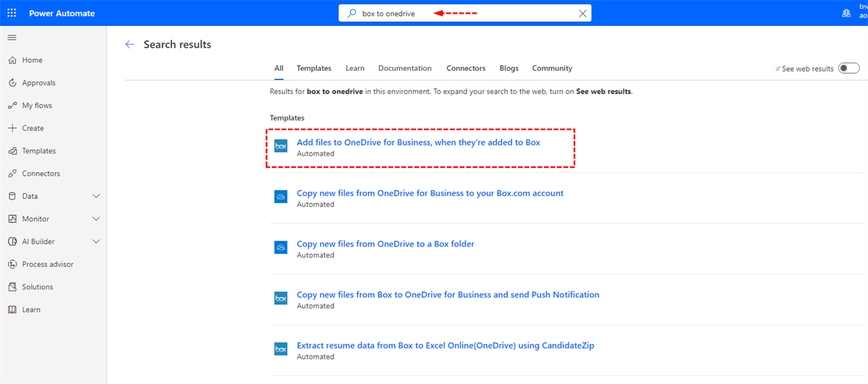Switch to the Learn results tab
The width and height of the screenshot is (868, 384).
tap(355, 68)
